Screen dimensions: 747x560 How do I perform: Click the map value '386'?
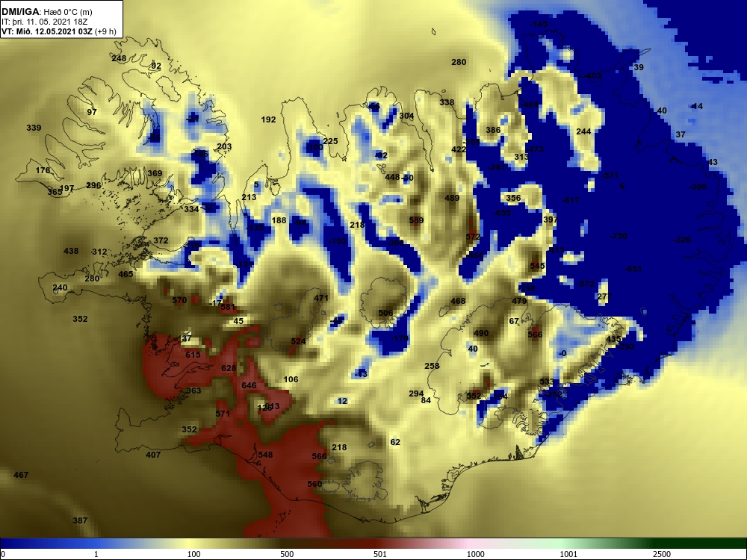tap(493, 131)
